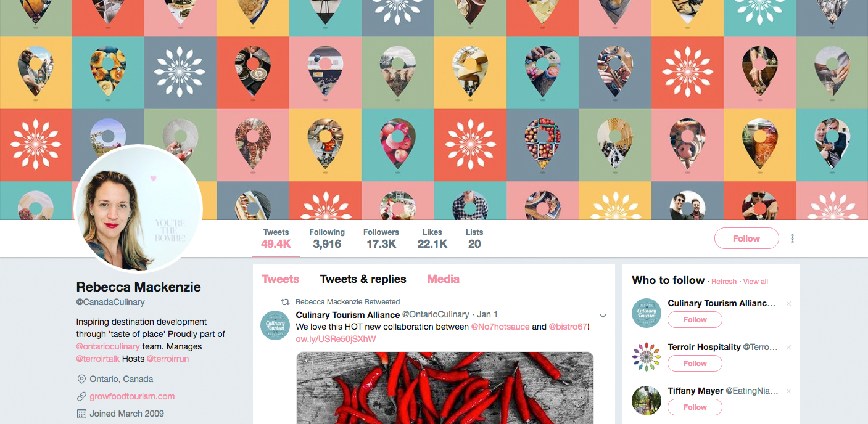Open Tiffany Mayer's profile picture

click(647, 401)
